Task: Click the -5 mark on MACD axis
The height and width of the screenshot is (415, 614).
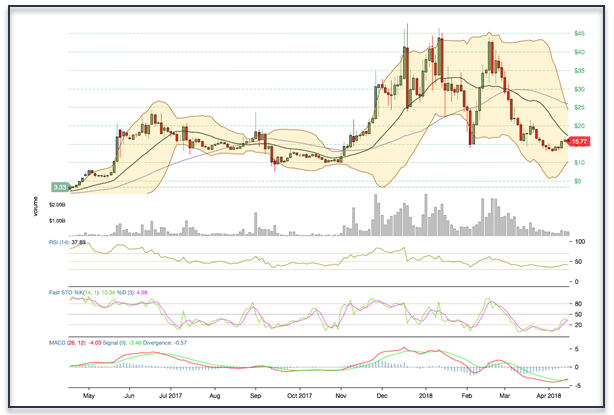Action: tap(576, 386)
